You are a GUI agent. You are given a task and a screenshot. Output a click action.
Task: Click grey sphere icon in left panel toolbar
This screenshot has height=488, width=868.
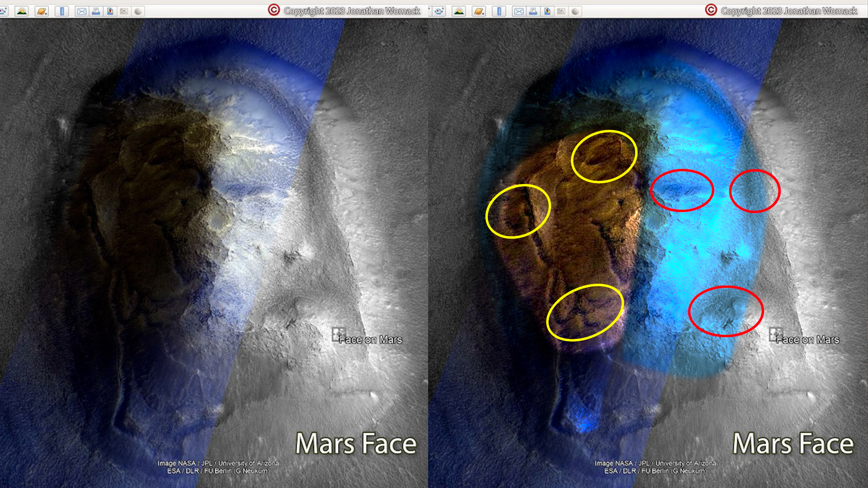(x=138, y=11)
